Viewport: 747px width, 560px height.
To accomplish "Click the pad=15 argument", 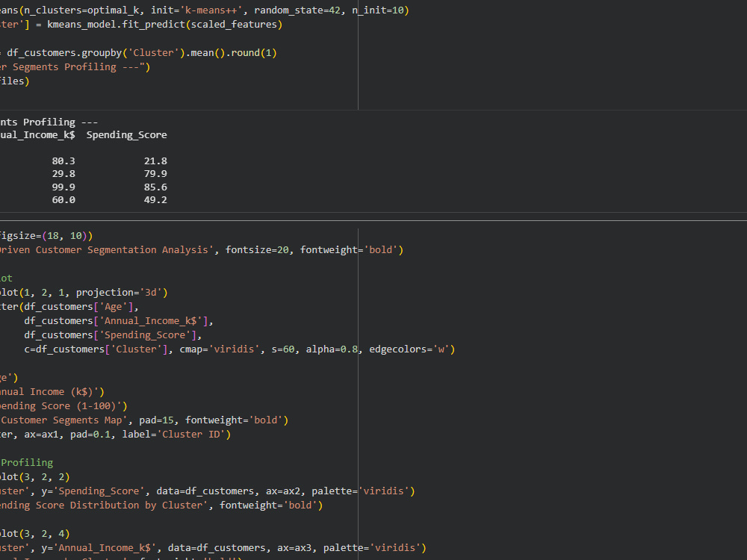I will tap(156, 420).
